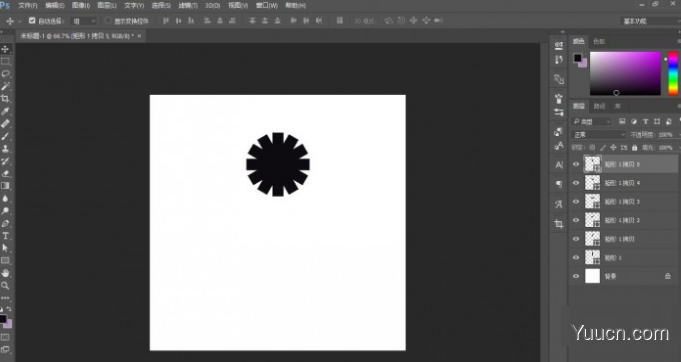681x362 pixels.
Task: Open the layer filter type dropdown
Action: click(x=592, y=122)
